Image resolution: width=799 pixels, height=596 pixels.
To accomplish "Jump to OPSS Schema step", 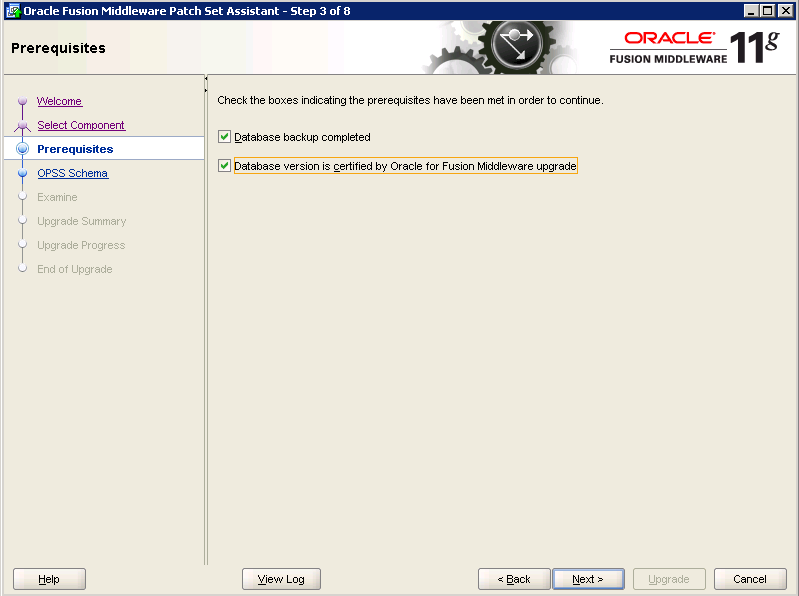I will pos(72,173).
